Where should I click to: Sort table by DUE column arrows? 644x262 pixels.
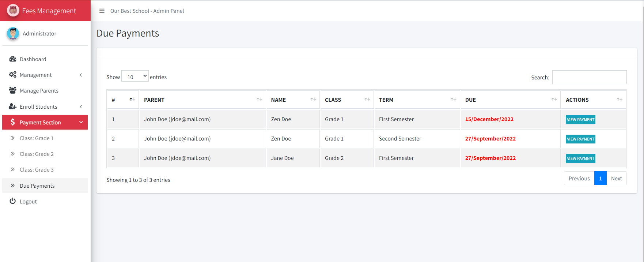[x=554, y=99]
